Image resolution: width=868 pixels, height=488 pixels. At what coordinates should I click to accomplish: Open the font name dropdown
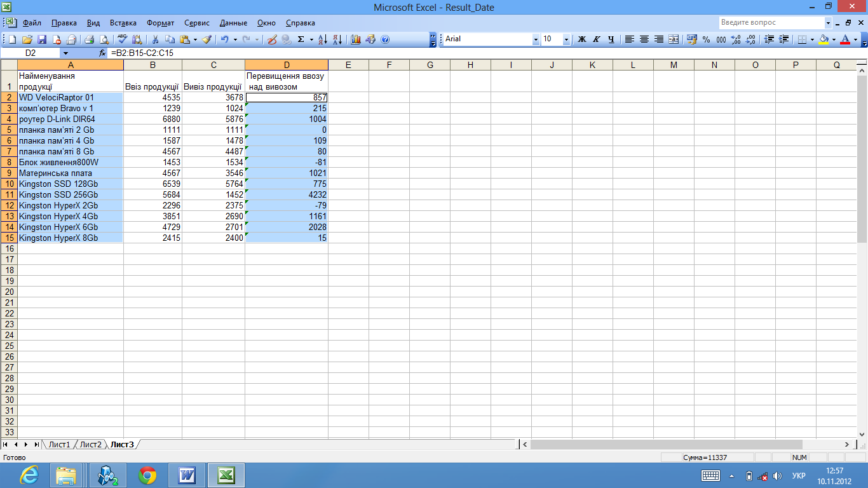point(535,39)
